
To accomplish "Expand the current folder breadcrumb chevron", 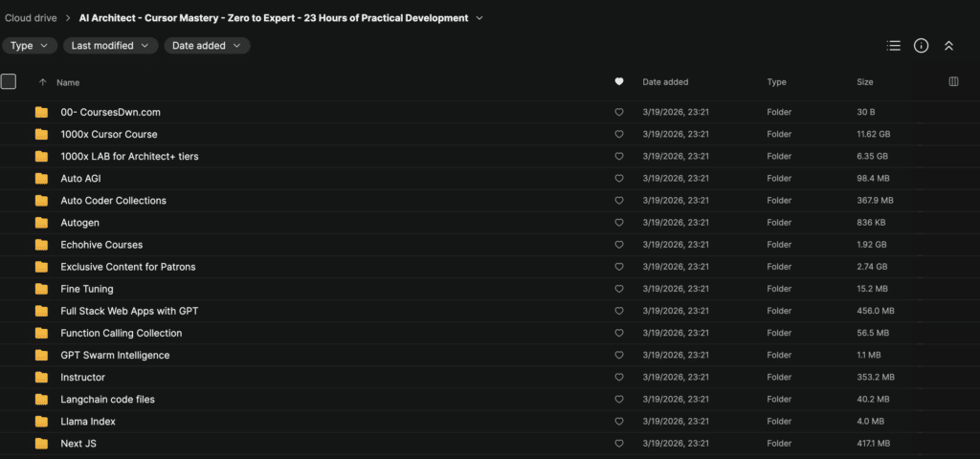I will (x=479, y=18).
